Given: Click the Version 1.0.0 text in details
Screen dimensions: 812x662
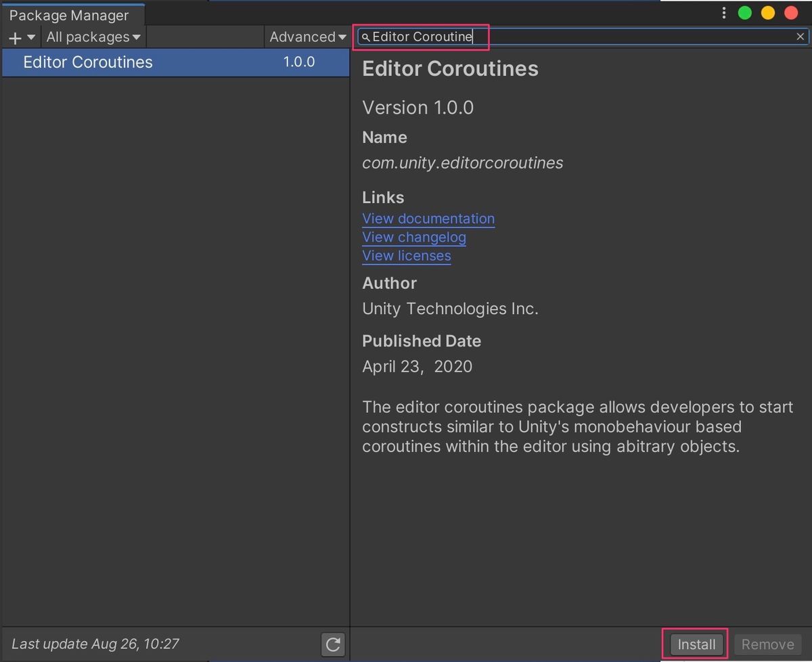Looking at the screenshot, I should coord(418,108).
